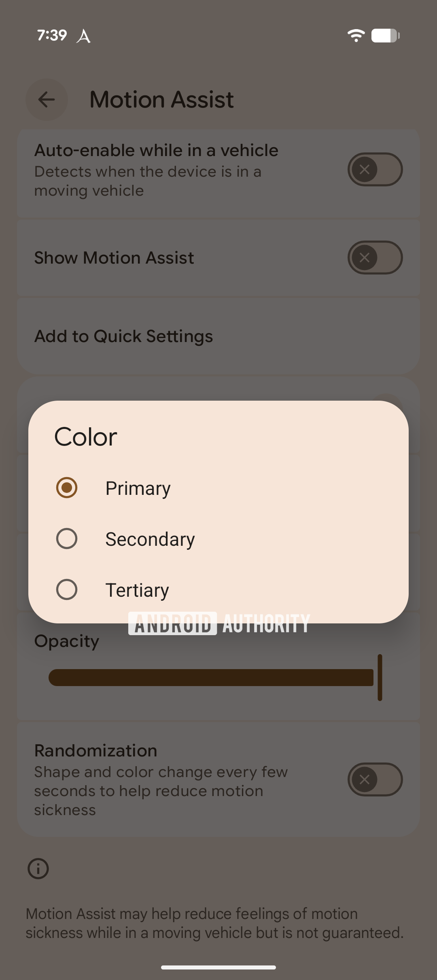Tap the battery status icon
This screenshot has height=980, width=437.
(x=385, y=36)
